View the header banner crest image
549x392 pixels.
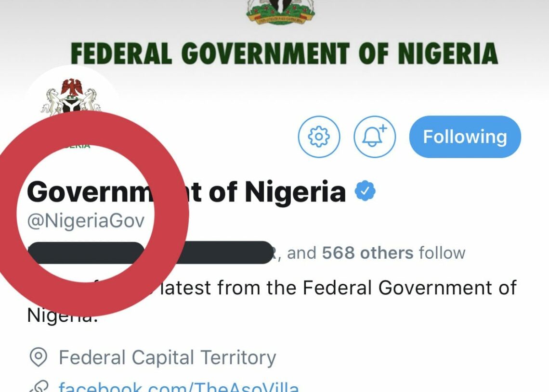pyautogui.click(x=280, y=12)
